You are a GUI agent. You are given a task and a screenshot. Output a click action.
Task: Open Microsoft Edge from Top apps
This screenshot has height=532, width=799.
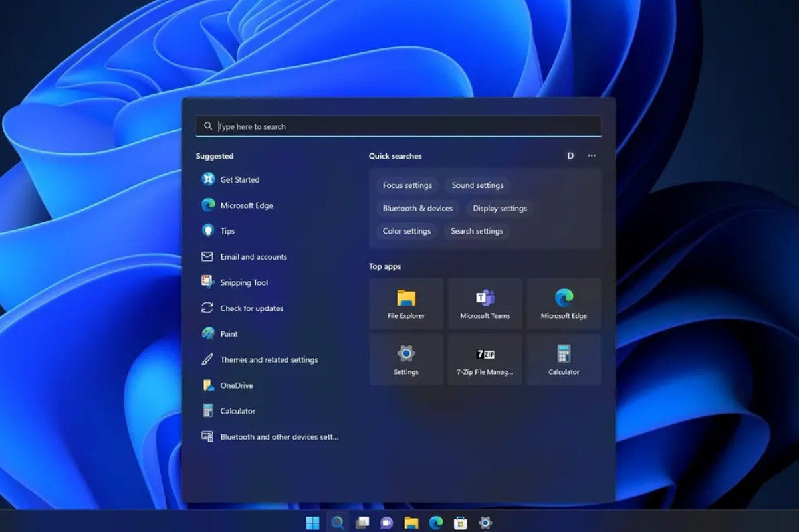point(563,304)
